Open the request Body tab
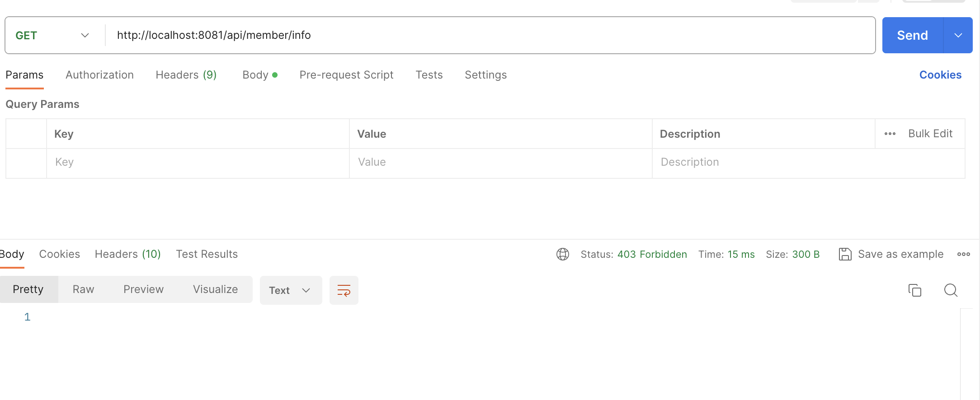980x400 pixels. (x=260, y=75)
